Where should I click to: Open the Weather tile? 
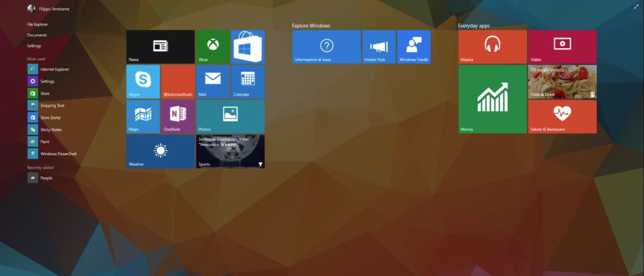(x=160, y=151)
